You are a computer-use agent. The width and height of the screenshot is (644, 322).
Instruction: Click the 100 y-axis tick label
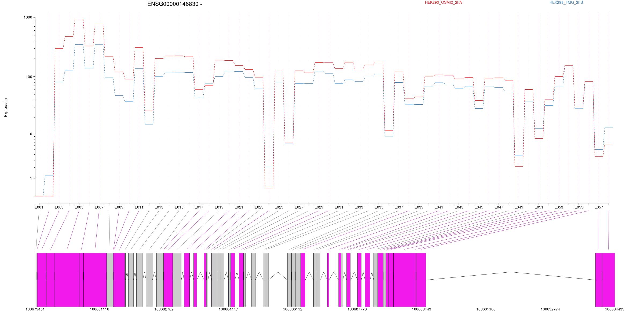click(x=29, y=77)
